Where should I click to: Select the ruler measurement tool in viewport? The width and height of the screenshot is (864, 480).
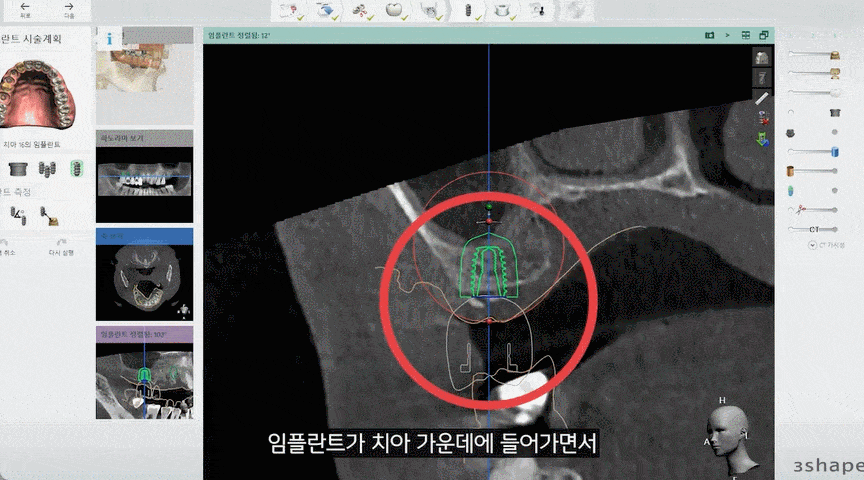[x=762, y=98]
